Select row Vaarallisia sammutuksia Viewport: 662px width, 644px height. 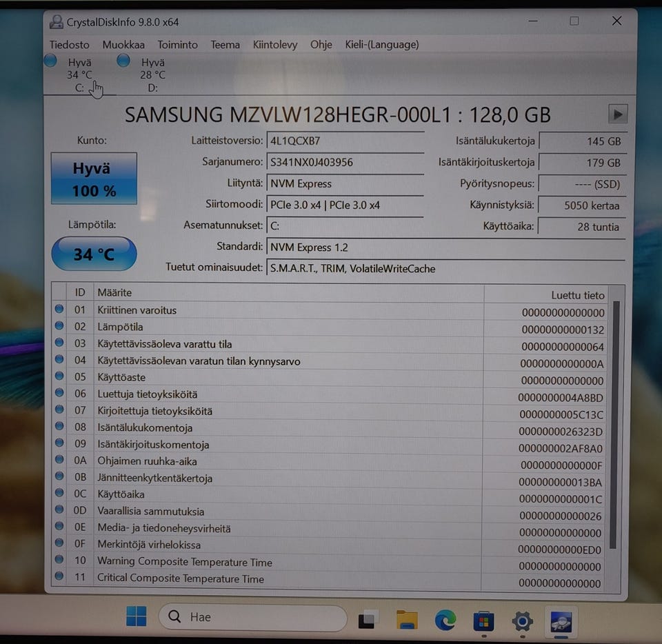point(330,512)
